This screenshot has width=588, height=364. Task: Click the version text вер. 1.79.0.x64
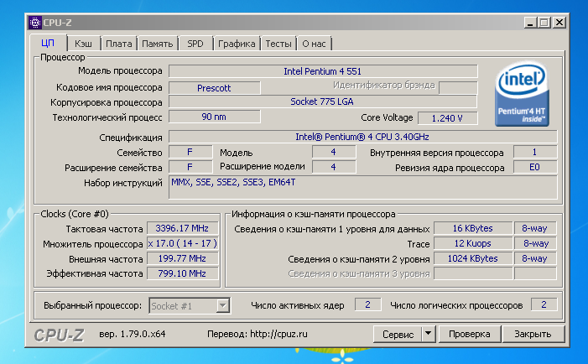[x=132, y=334]
